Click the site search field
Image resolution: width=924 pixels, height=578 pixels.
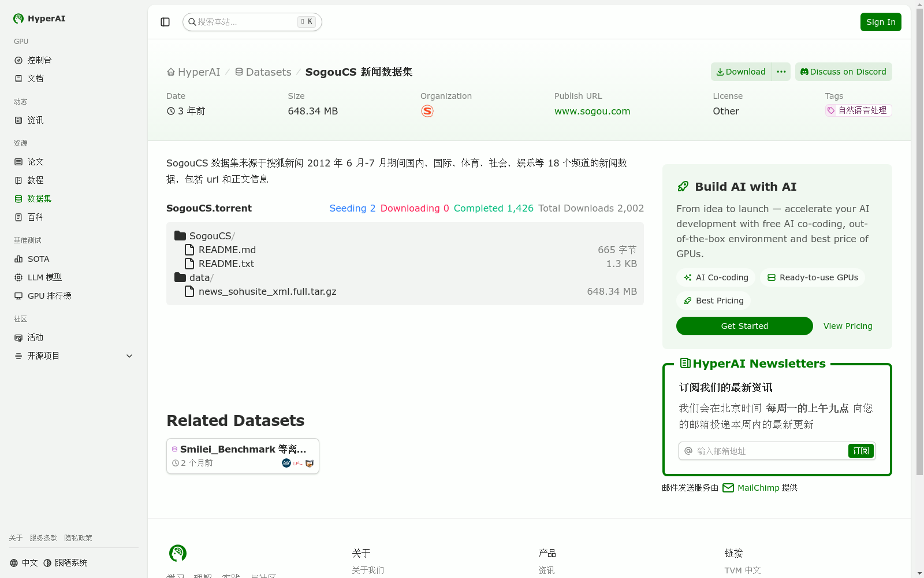click(x=252, y=22)
